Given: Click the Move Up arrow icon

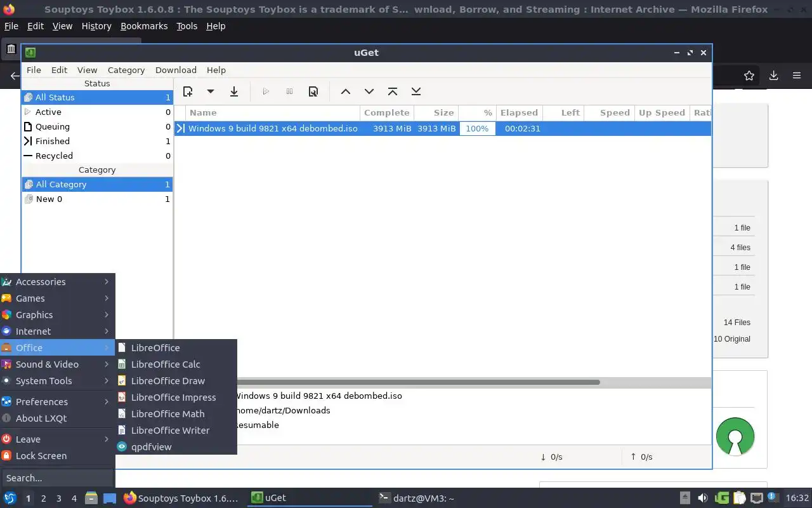Looking at the screenshot, I should pos(346,91).
